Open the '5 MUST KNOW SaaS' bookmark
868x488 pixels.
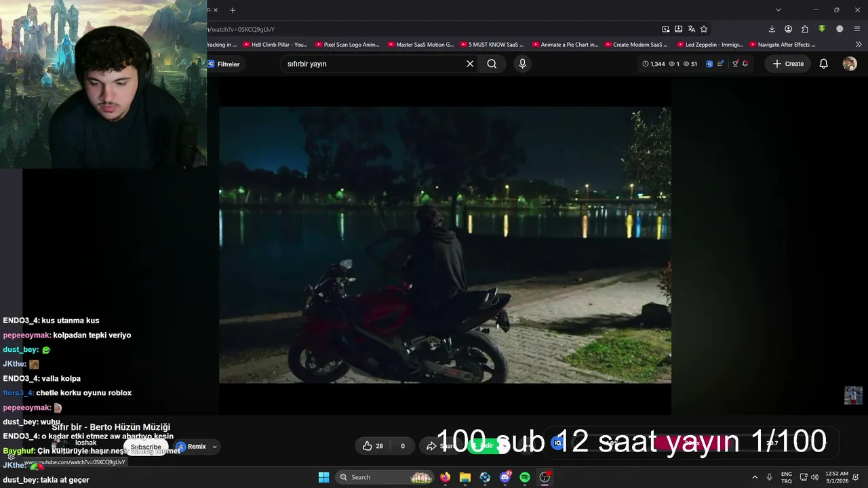pyautogui.click(x=492, y=45)
